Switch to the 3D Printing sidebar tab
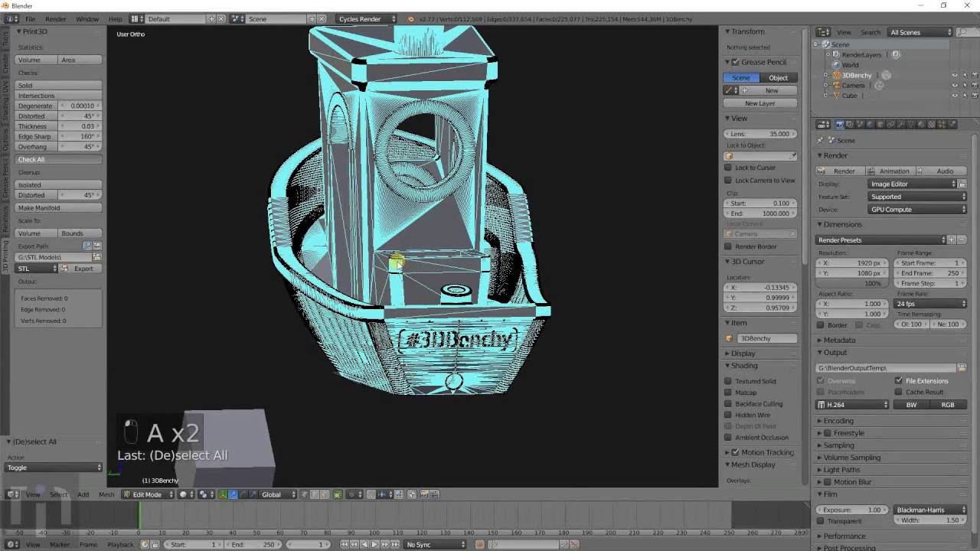Viewport: 980px width, 551px height. pyautogui.click(x=5, y=256)
